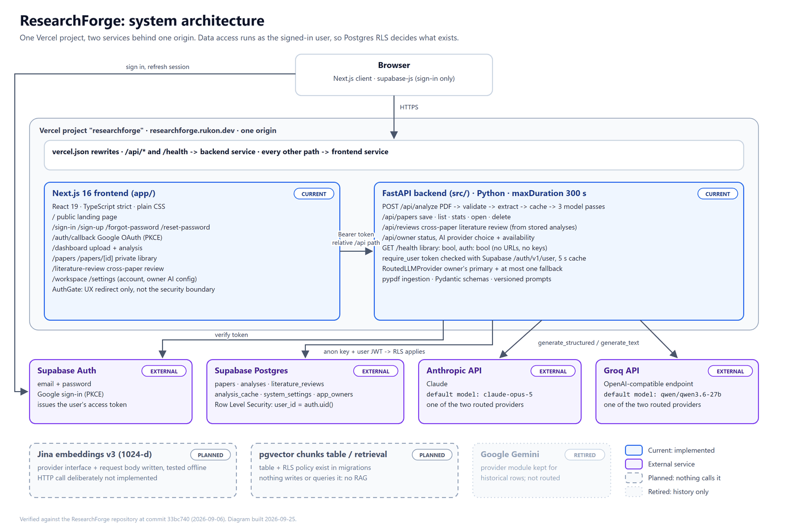Image resolution: width=788 pixels, height=532 pixels.
Task: Click the 'Vercel project "researchforge"' label
Action: pos(158,131)
